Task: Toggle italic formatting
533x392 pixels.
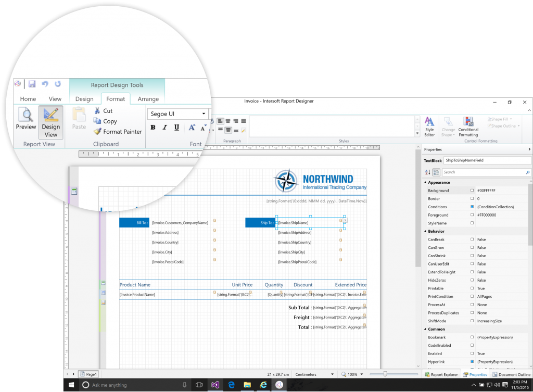Action: (165, 128)
